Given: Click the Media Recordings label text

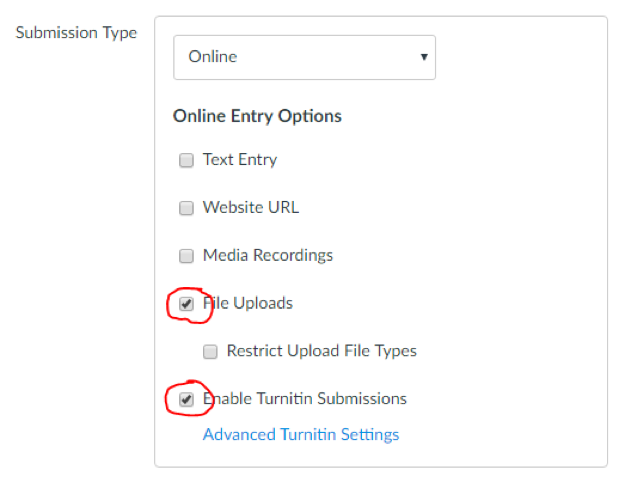Looking at the screenshot, I should (x=268, y=256).
